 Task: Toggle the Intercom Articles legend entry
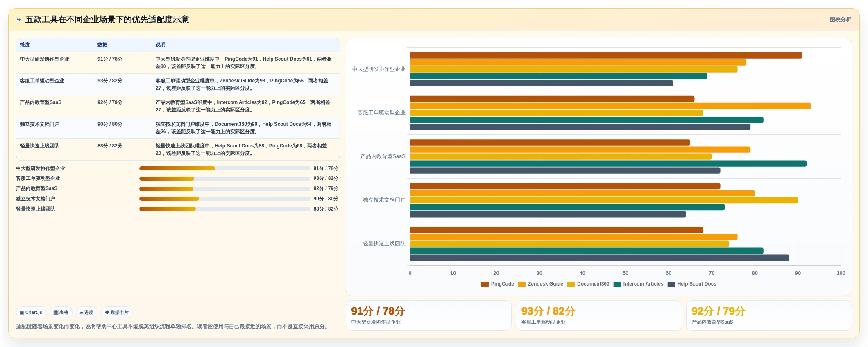coord(638,284)
